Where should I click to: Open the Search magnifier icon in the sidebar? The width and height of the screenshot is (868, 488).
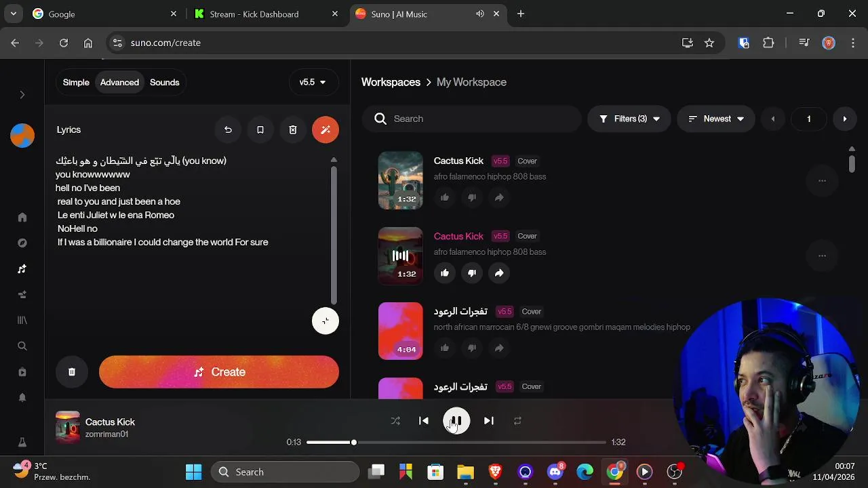[x=22, y=346]
